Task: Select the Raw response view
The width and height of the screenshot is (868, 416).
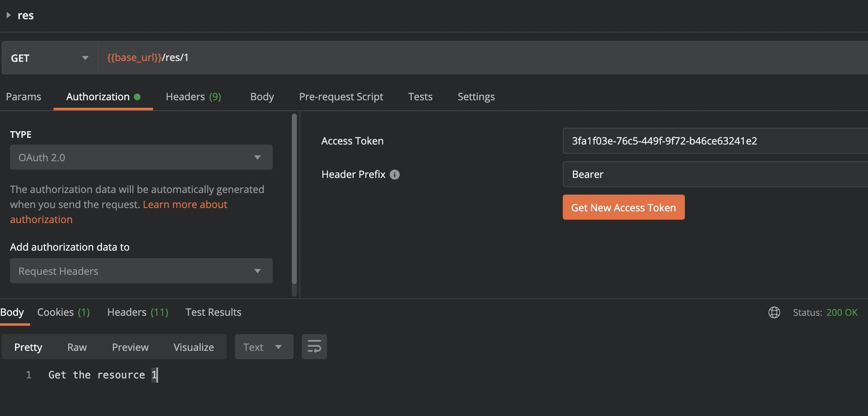Action: [77, 347]
